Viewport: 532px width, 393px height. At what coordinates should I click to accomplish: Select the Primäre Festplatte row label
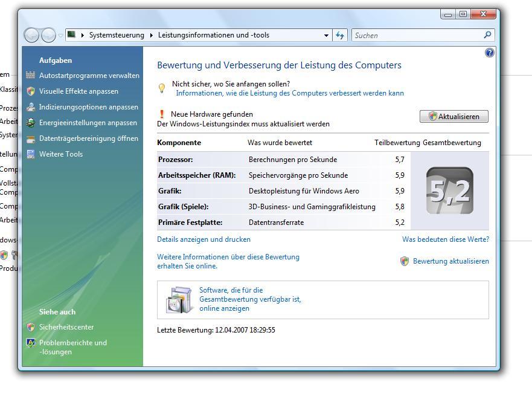pos(190,222)
